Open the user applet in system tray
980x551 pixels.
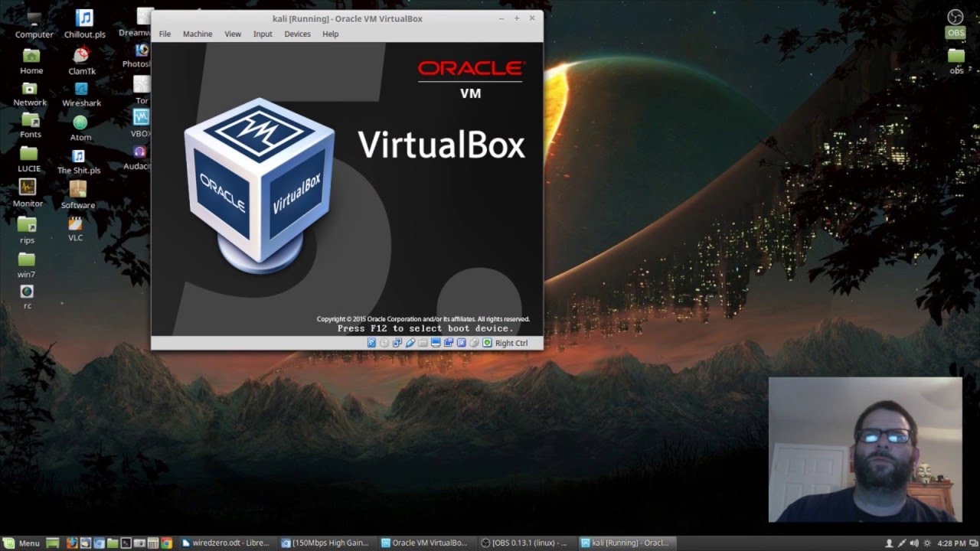(890, 543)
